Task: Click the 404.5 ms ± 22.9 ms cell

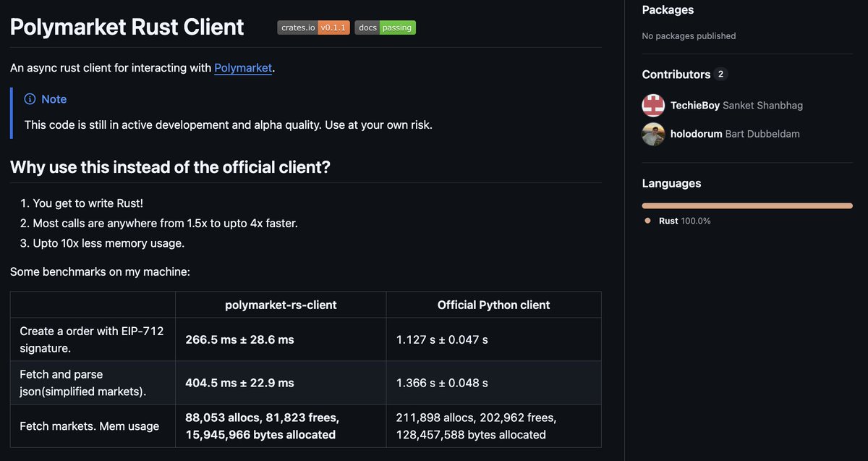Action: (x=281, y=383)
